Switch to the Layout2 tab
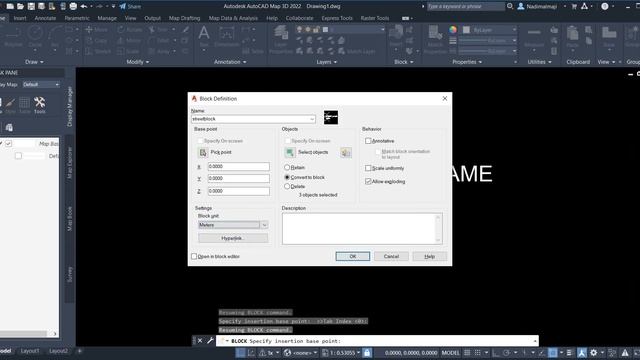Image resolution: width=640 pixels, height=360 pixels. [x=58, y=351]
